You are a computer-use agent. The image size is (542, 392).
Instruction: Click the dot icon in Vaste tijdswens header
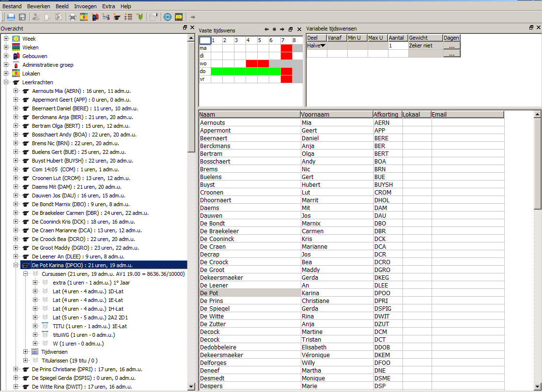click(x=275, y=30)
